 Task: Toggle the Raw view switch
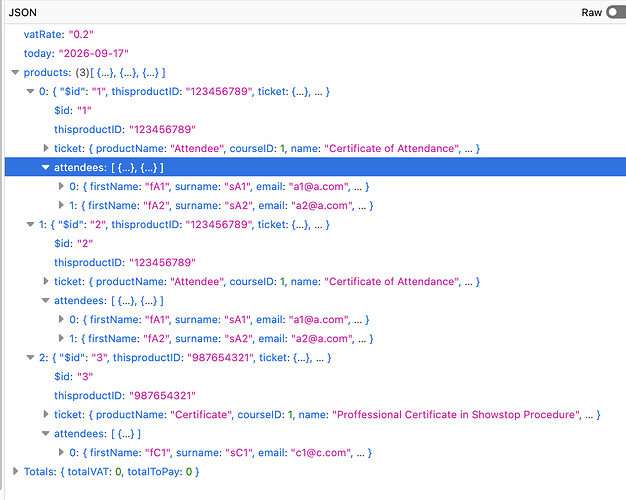tap(616, 12)
